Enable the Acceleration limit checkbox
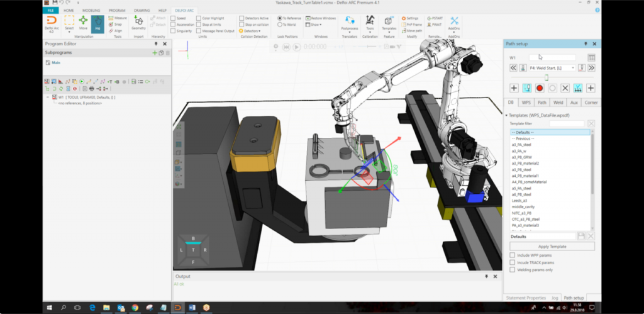The height and width of the screenshot is (314, 644). click(x=173, y=25)
